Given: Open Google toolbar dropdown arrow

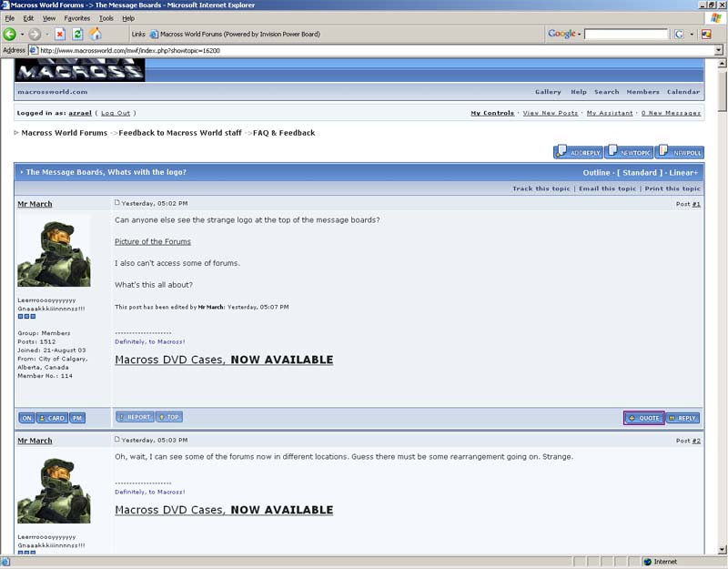Looking at the screenshot, I should tap(580, 34).
